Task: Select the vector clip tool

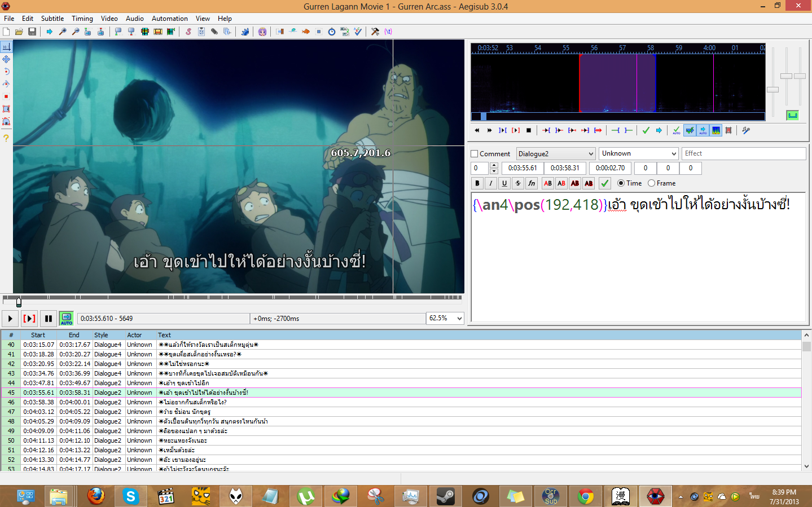Action: point(6,121)
